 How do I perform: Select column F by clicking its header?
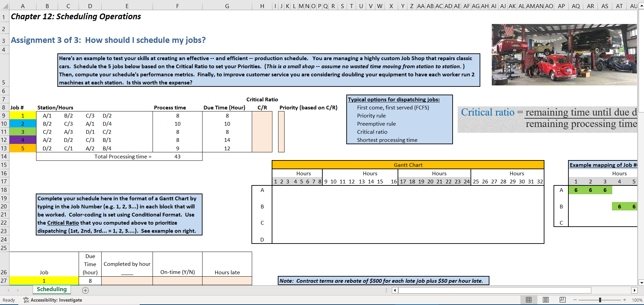(x=178, y=6)
